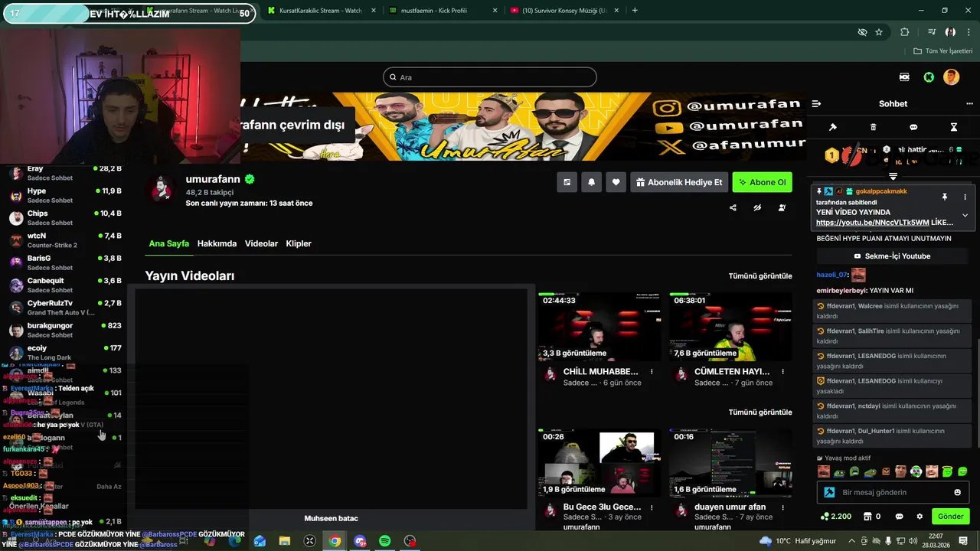This screenshot has width=980, height=551.
Task: Toggle the hide-stream eye-slash icon under profile buttons
Action: pos(757,207)
